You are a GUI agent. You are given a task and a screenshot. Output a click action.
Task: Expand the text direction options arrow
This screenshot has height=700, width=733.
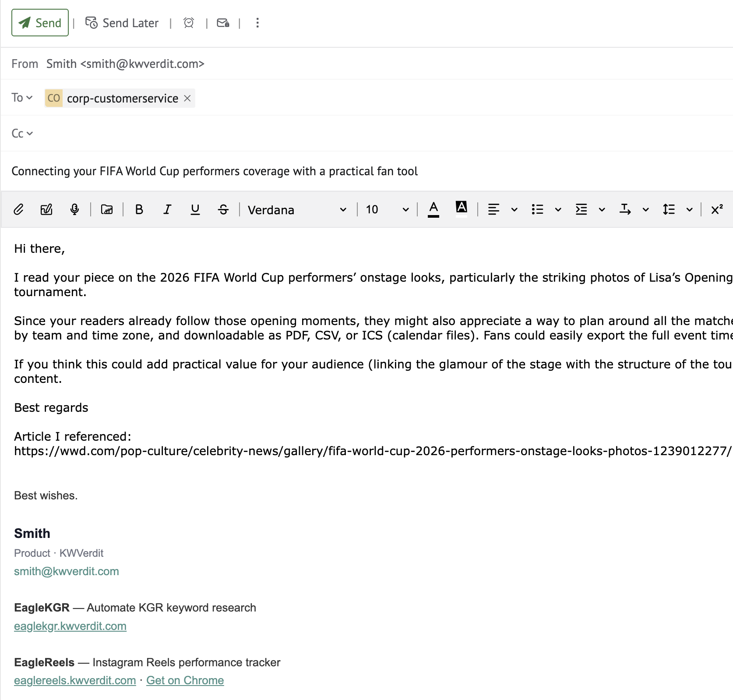[x=646, y=210]
